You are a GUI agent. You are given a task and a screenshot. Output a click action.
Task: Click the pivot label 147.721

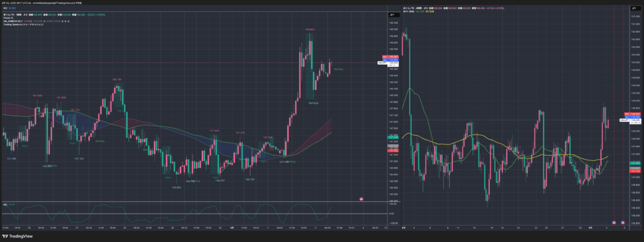click(75, 110)
